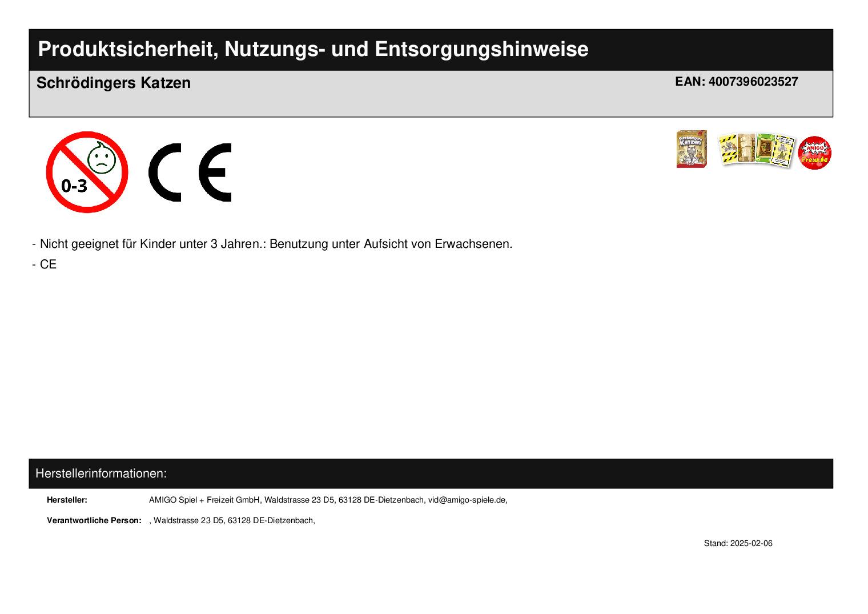This screenshot has height=614, width=868.
Task: Click the Produktsicherheit heading text
Action: click(313, 49)
